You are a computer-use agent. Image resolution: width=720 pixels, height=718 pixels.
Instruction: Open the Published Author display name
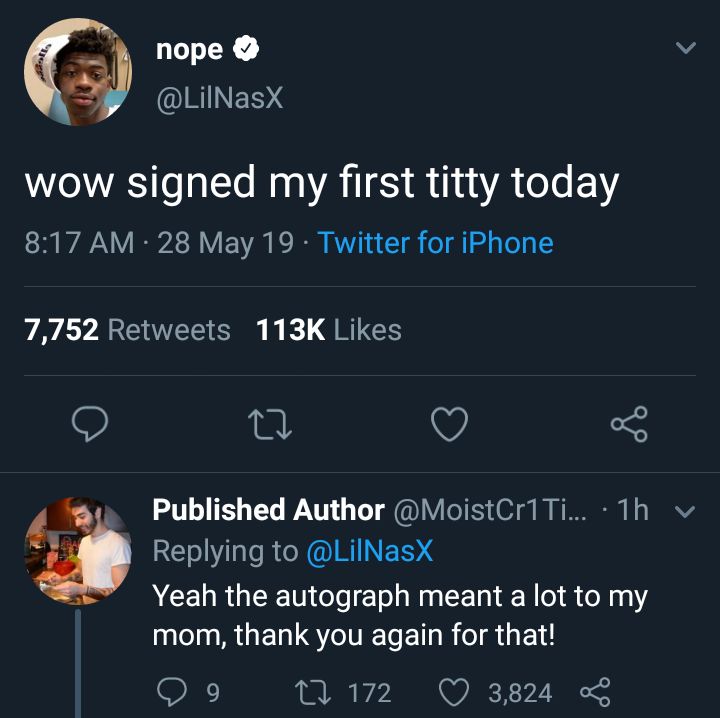click(x=268, y=510)
